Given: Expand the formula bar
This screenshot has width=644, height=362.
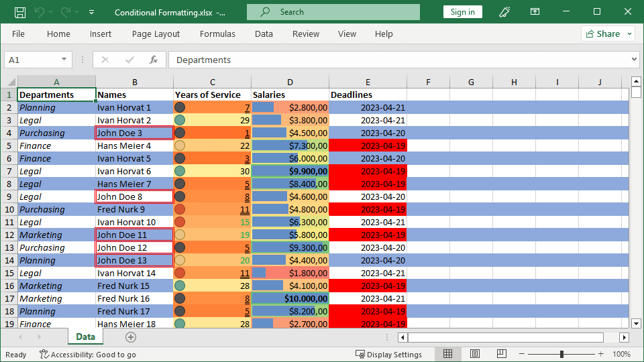Looking at the screenshot, I should 635,60.
